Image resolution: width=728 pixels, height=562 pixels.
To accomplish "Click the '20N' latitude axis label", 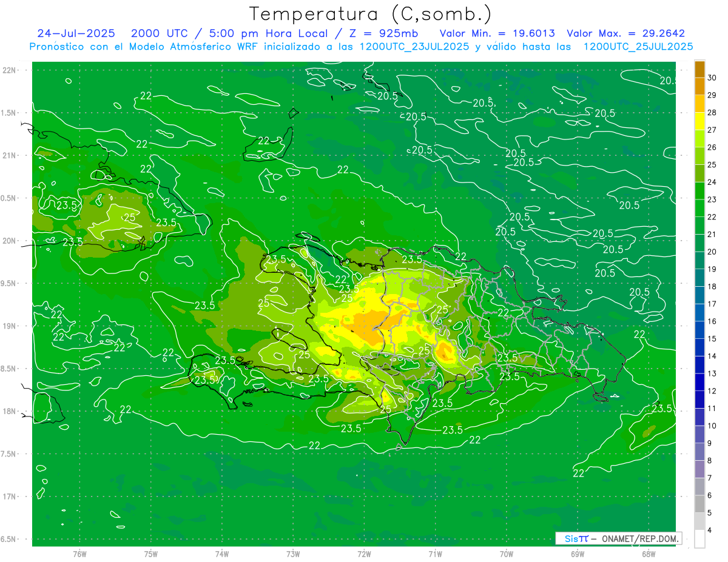I will (x=10, y=241).
